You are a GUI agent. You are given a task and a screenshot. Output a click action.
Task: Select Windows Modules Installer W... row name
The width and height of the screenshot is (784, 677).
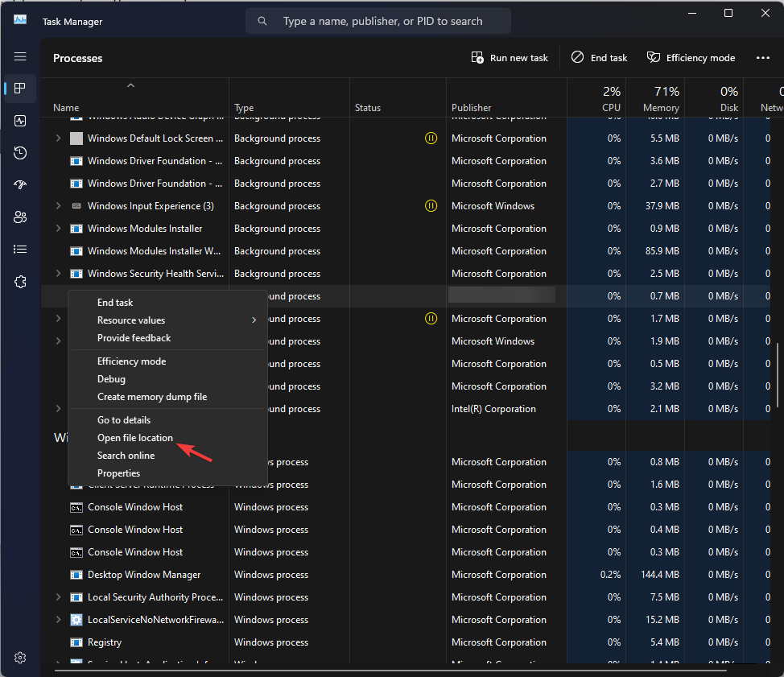coord(154,251)
